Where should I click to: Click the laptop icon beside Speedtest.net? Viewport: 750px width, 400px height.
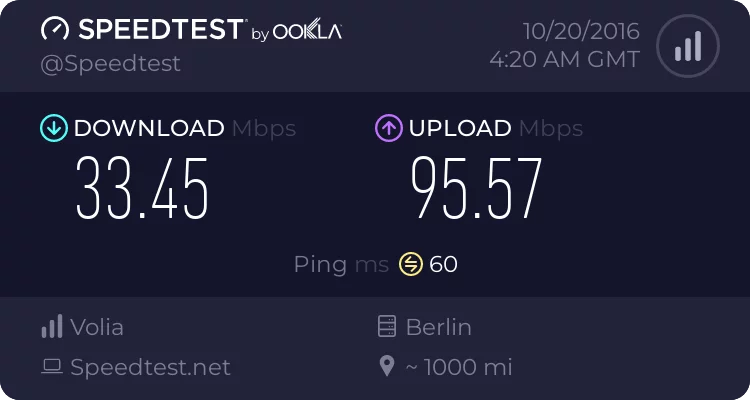52,367
